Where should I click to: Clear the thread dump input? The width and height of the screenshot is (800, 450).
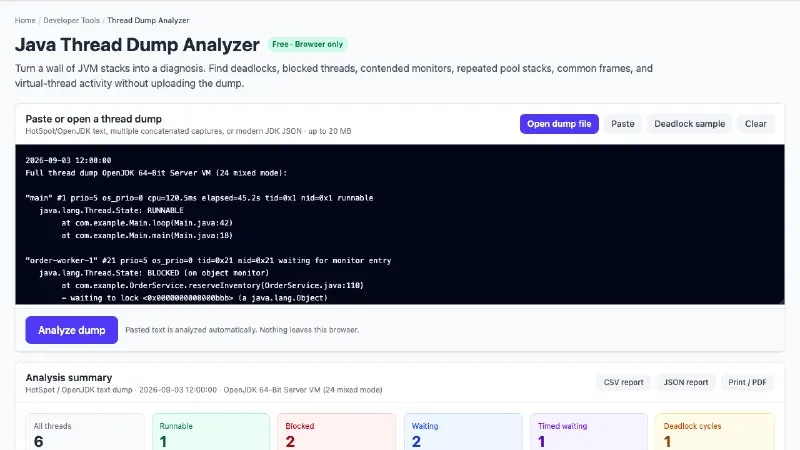coord(756,124)
